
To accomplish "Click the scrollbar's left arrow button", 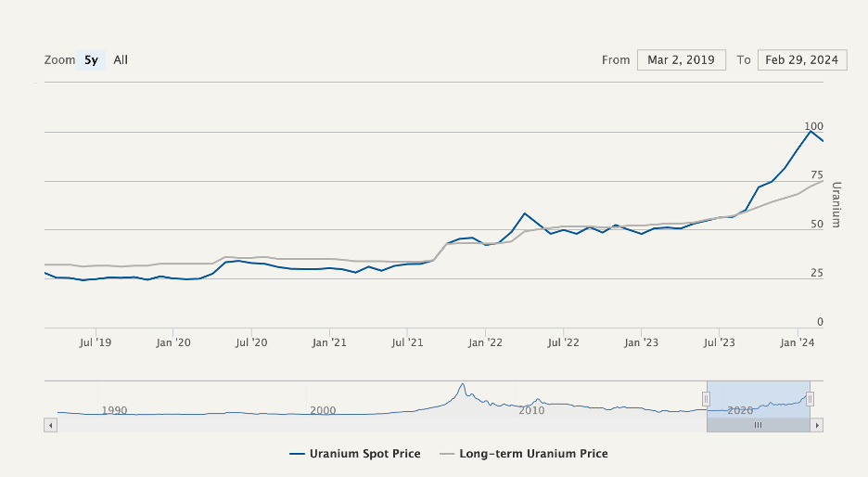I will tap(50, 425).
